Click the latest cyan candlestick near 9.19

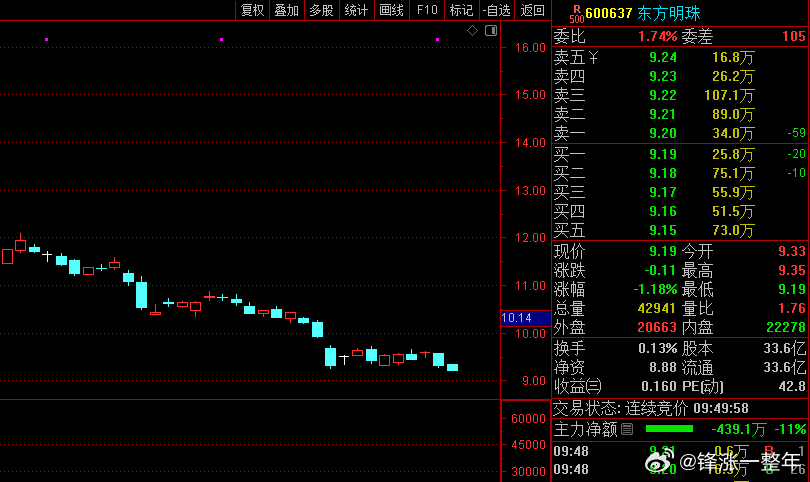tap(453, 367)
